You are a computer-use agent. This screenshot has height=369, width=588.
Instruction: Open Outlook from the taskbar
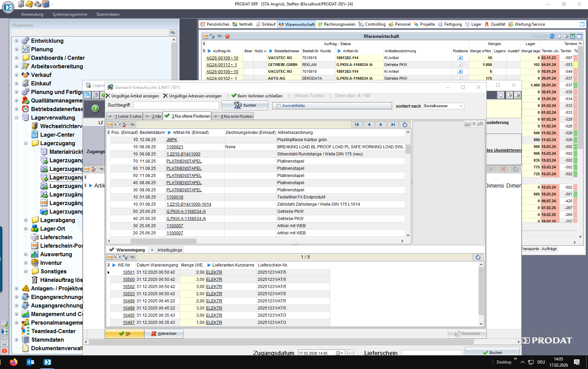point(30,362)
